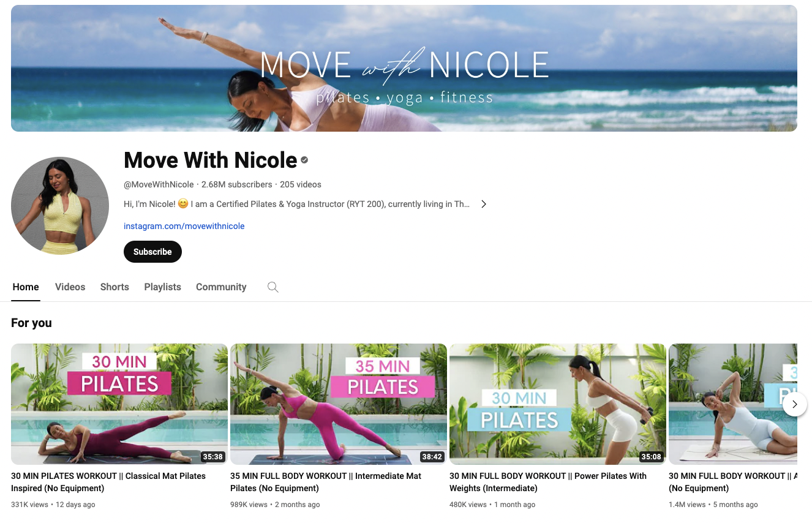The width and height of the screenshot is (812, 523).
Task: Click the Move With Nicole profile avatar
Action: (x=59, y=205)
